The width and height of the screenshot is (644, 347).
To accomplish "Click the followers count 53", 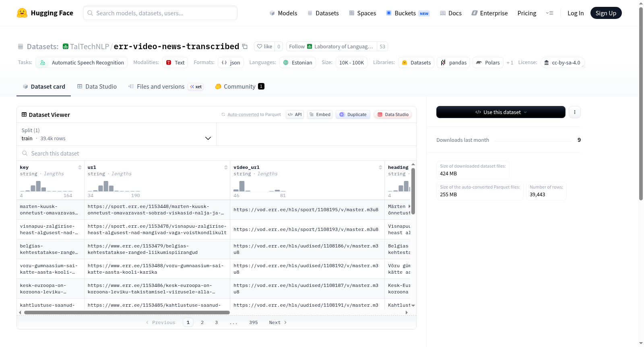I will [x=382, y=46].
